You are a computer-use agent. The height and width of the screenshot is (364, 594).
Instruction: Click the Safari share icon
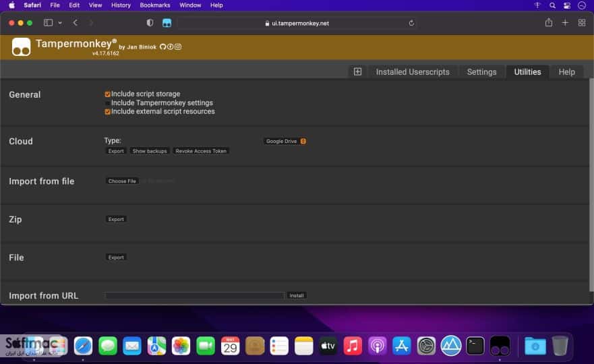[x=549, y=23]
